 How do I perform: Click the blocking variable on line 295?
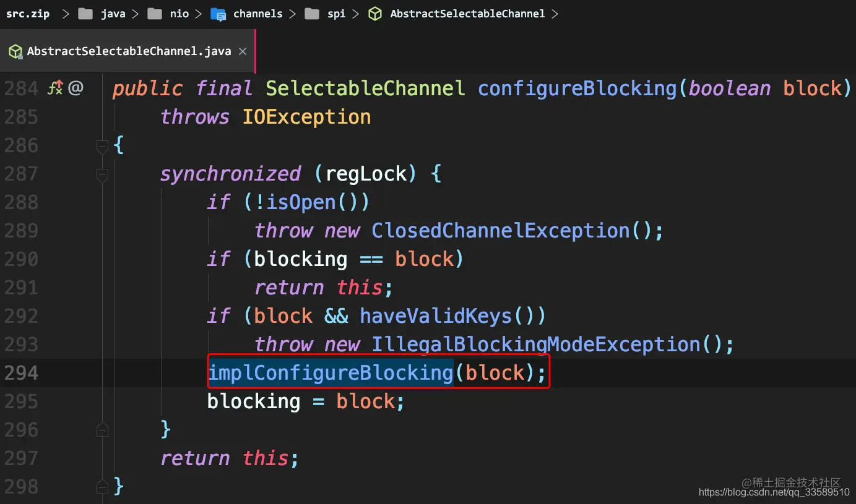[254, 401]
